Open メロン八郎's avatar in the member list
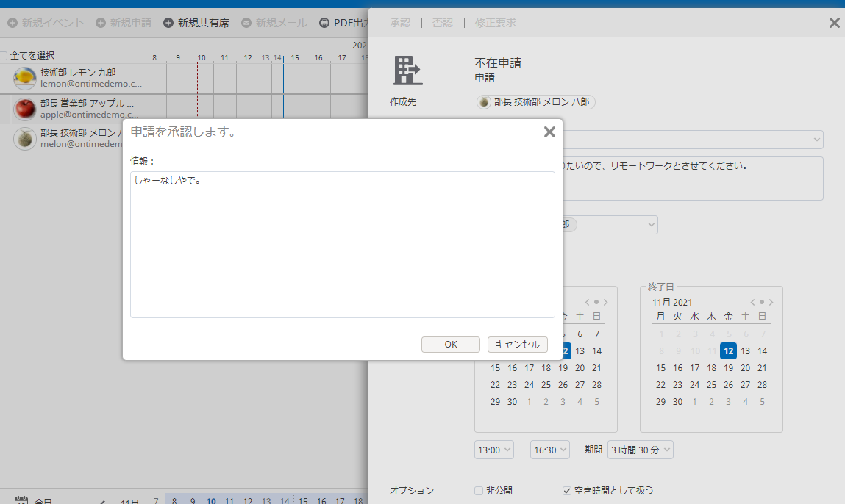This screenshot has width=845, height=504. (24, 138)
